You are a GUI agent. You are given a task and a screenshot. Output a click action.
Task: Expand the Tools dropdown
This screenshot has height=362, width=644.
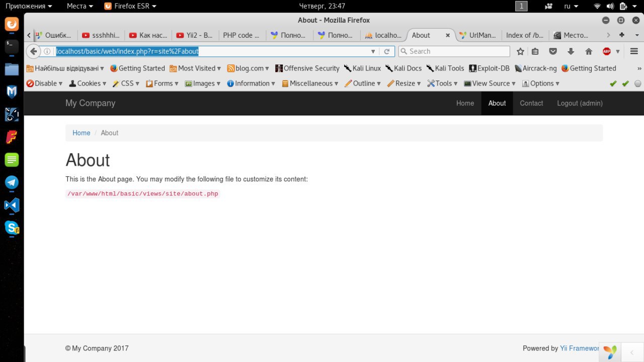tap(442, 84)
